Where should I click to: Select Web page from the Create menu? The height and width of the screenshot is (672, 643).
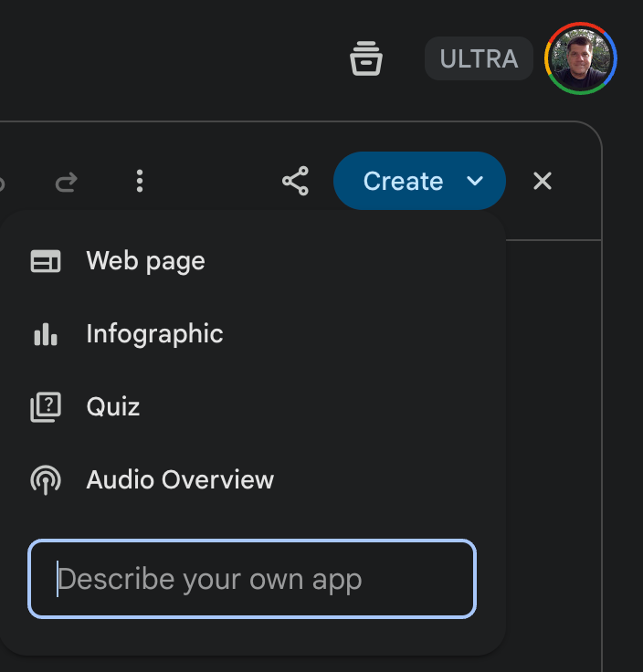(253, 261)
